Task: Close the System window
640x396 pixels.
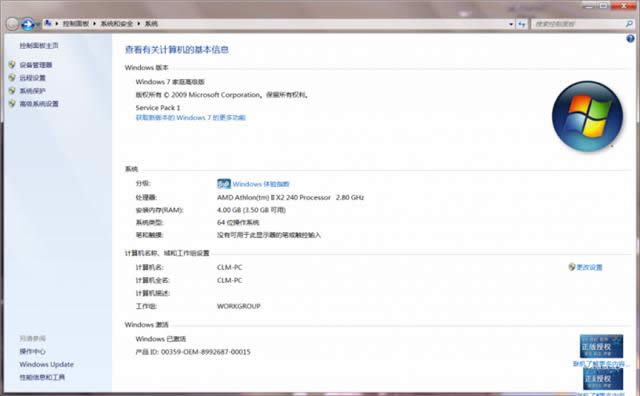Action: coord(624,5)
